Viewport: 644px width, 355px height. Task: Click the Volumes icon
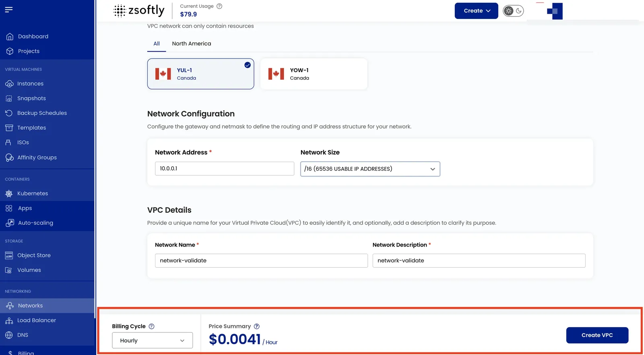(8, 270)
